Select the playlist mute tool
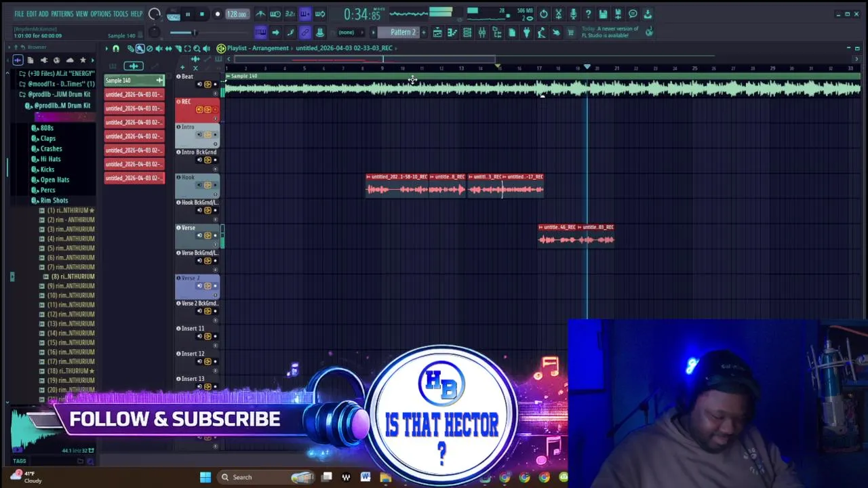Viewport: 868px width, 488px height. tap(159, 48)
